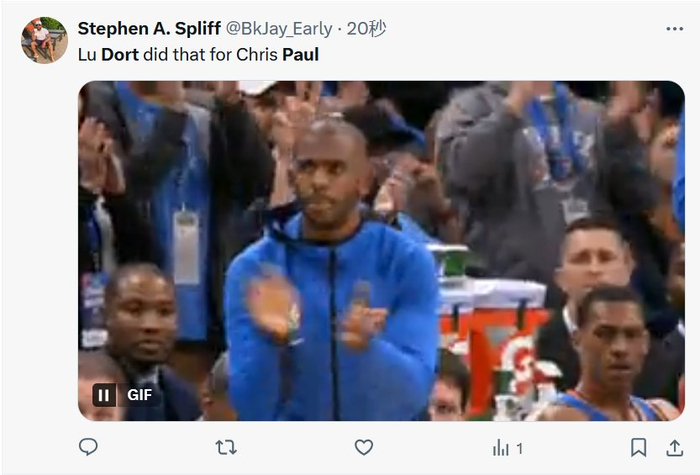The height and width of the screenshot is (475, 700).
Task: Pause the playing GIF
Action: (x=104, y=395)
